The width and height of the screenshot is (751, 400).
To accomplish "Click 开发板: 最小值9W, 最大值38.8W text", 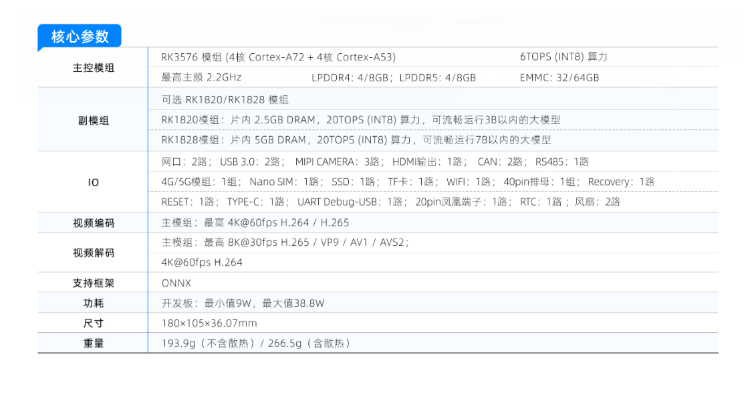I will click(243, 304).
